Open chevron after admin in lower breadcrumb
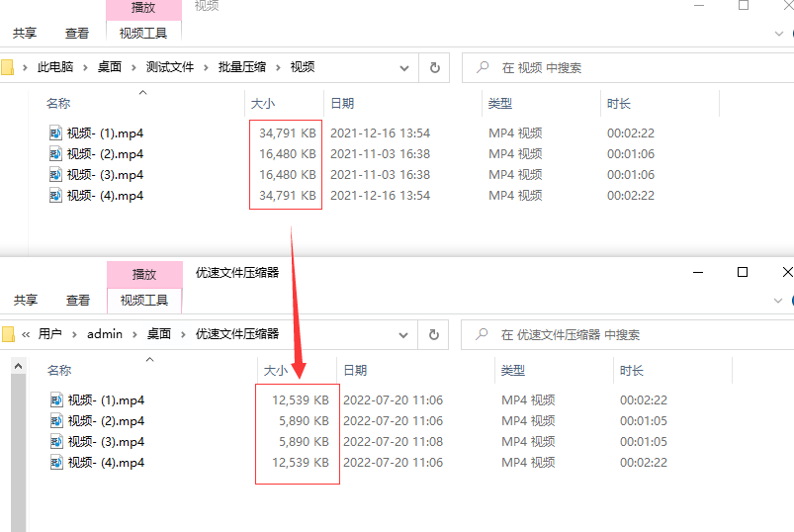 [x=134, y=334]
